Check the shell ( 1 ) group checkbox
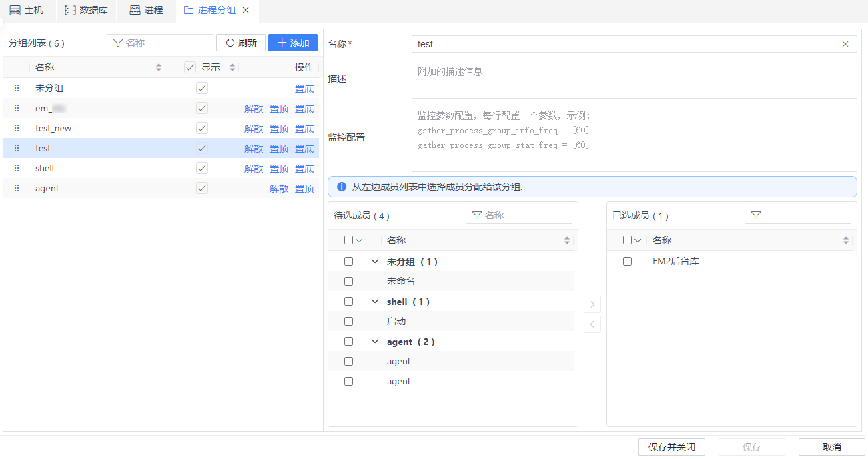Viewport: 868px width, 459px height. (348, 301)
